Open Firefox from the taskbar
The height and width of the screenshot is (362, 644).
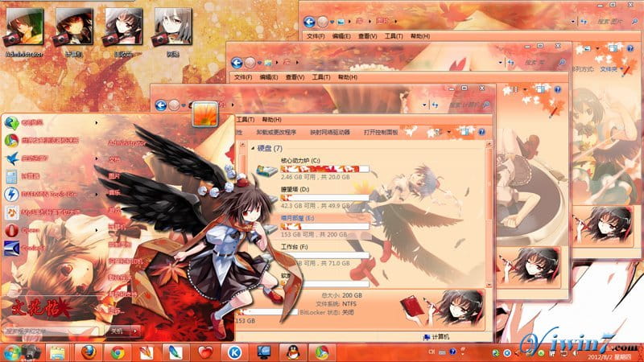(88, 352)
